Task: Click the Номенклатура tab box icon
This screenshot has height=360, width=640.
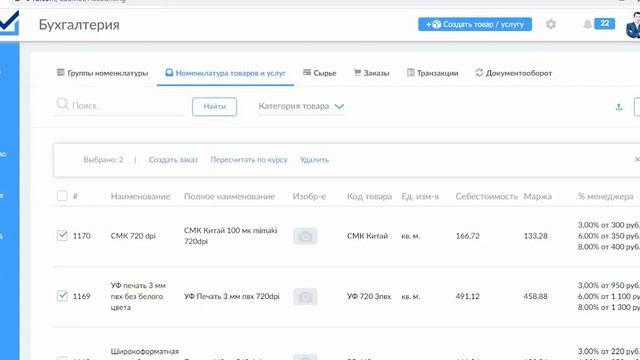Action: tap(169, 72)
